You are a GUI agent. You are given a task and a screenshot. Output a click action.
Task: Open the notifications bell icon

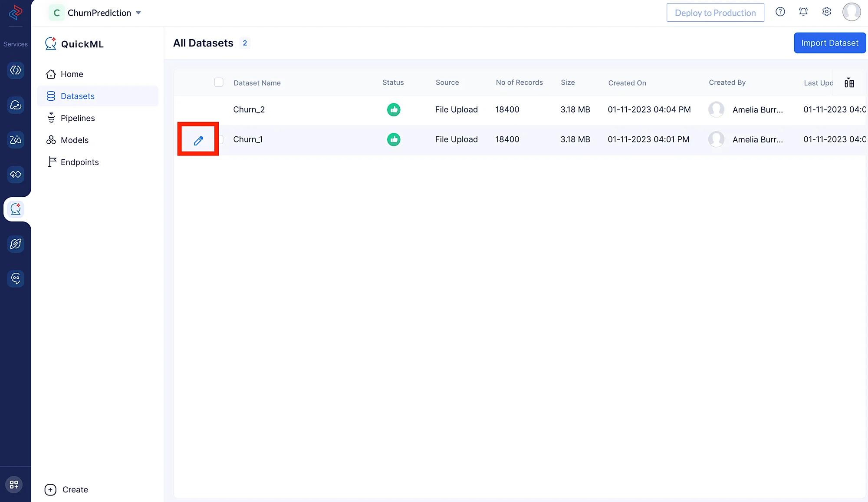click(x=803, y=12)
